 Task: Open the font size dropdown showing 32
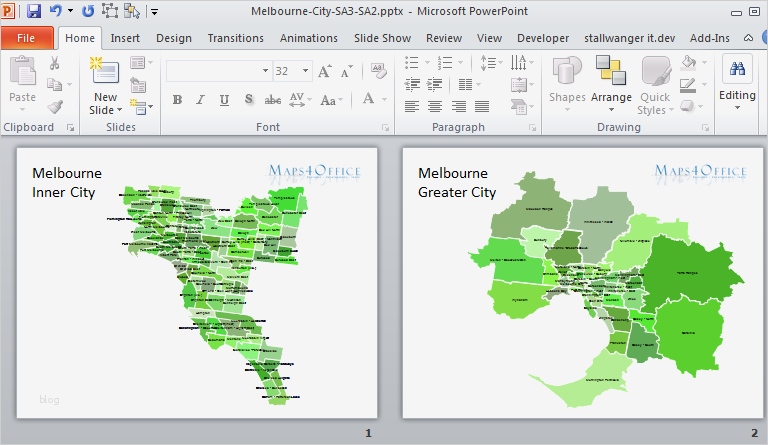point(306,71)
